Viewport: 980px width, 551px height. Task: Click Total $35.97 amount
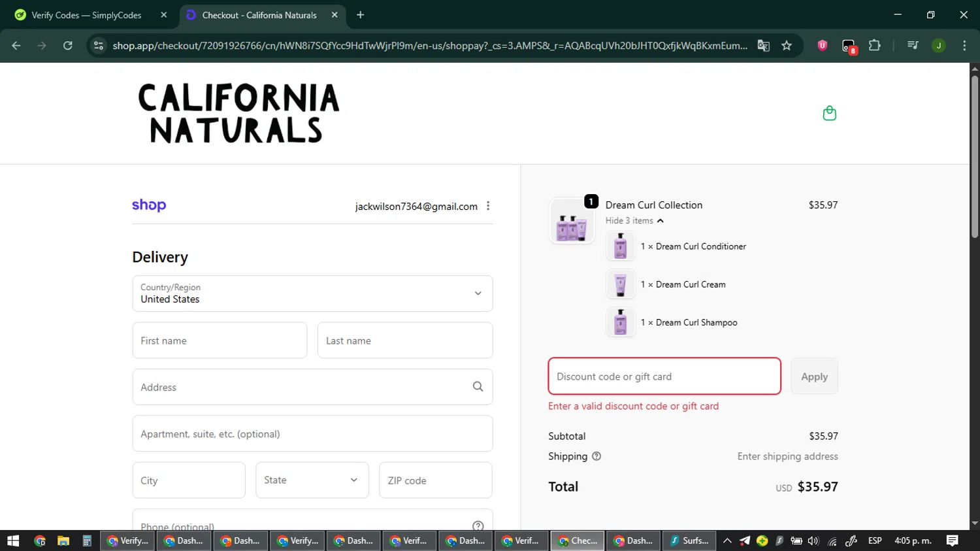(x=817, y=486)
